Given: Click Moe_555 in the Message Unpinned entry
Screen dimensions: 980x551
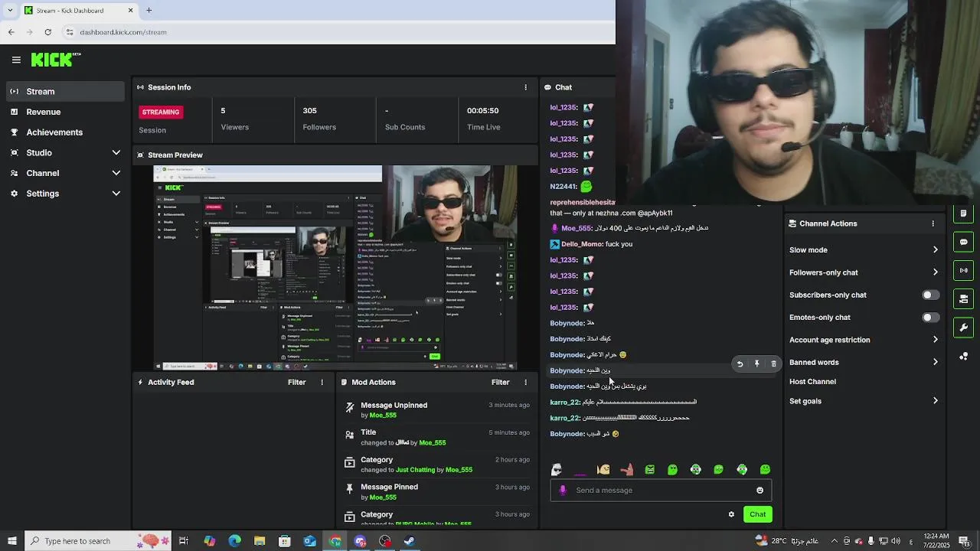Looking at the screenshot, I should click(383, 416).
